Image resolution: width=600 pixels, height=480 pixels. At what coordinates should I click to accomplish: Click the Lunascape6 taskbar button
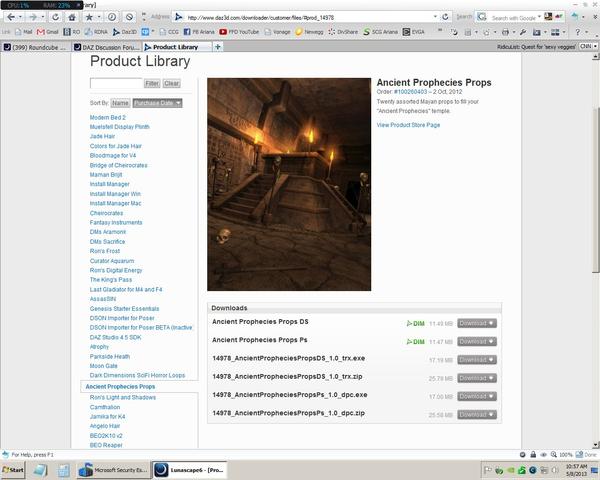189,470
